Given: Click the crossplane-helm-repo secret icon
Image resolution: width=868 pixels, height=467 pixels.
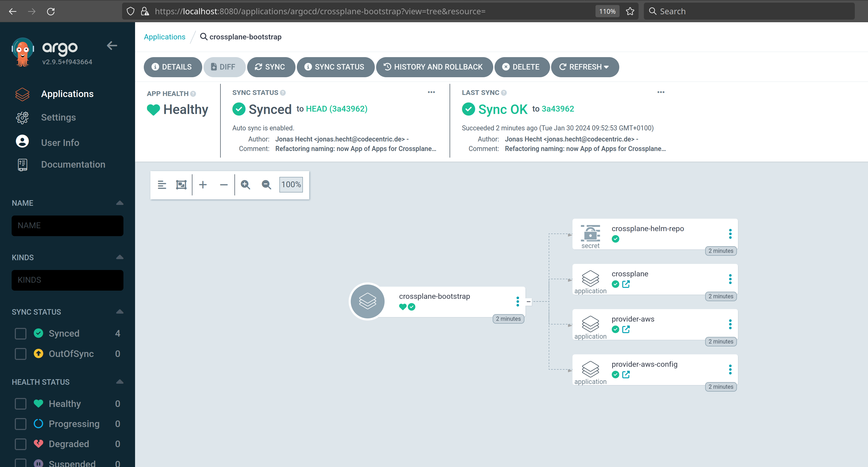Looking at the screenshot, I should 590,232.
